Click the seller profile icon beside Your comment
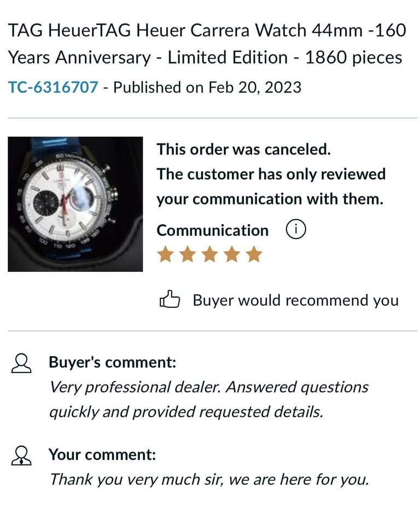This screenshot has height=517, width=420. [x=22, y=455]
